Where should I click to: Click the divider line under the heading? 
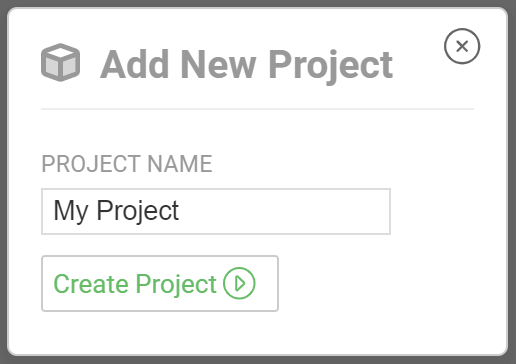point(257,109)
